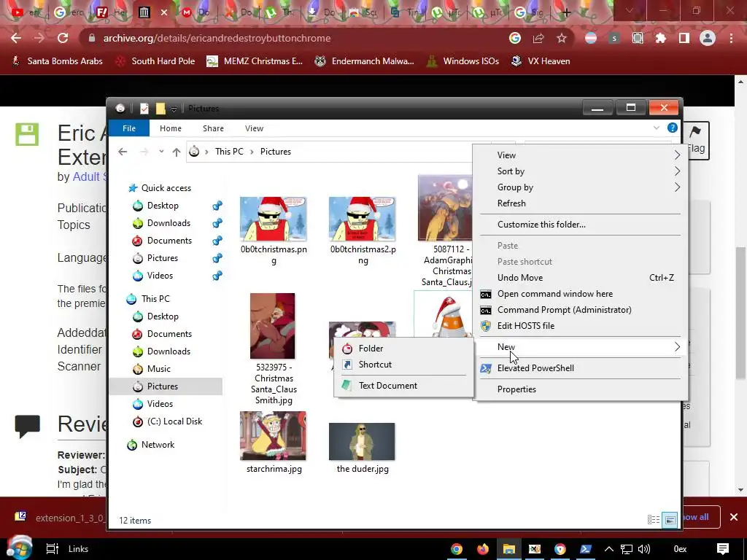This screenshot has width=747, height=560.
Task: Open the Windows Start orb
Action: tap(19, 548)
